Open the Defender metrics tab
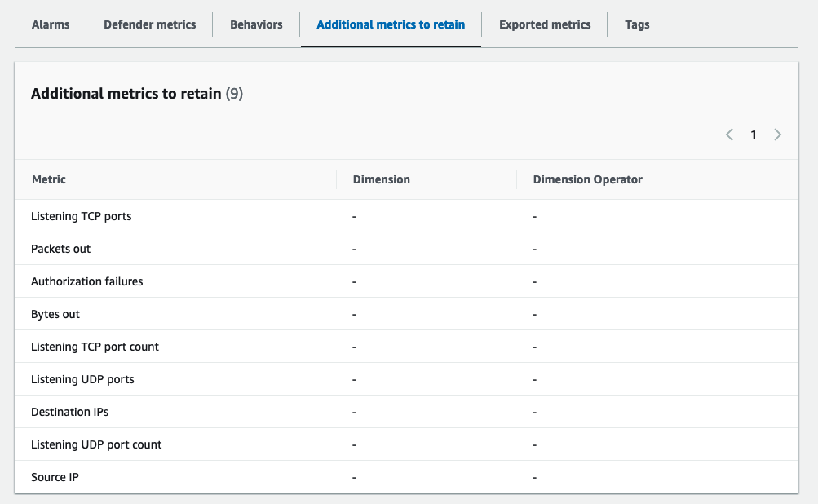 [149, 24]
